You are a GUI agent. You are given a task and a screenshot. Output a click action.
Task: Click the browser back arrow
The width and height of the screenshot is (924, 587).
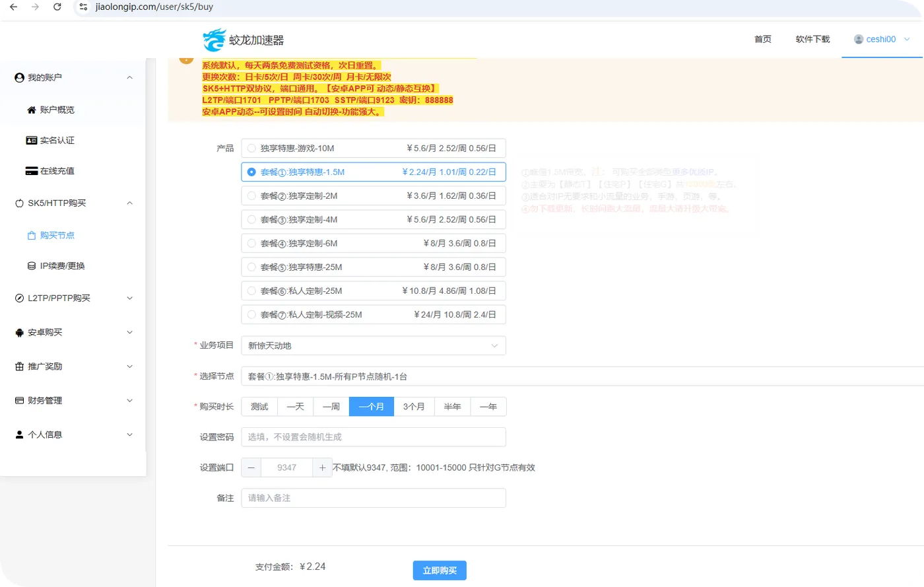click(x=13, y=7)
